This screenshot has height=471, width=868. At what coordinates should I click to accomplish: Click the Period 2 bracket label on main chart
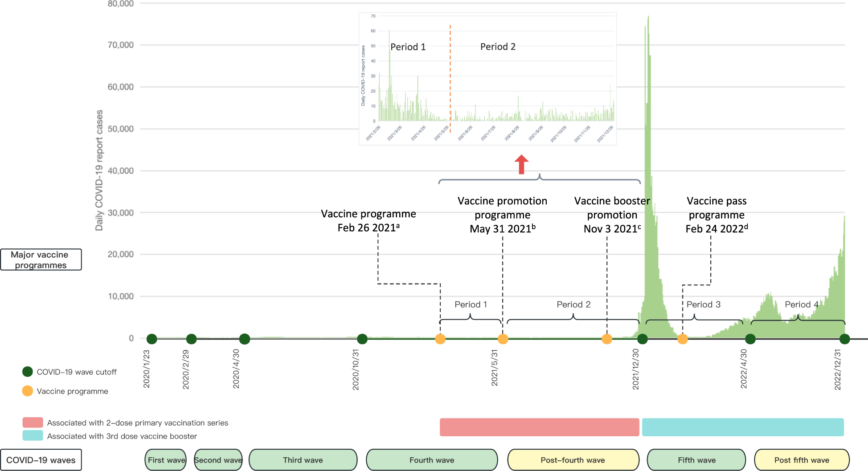pyautogui.click(x=573, y=305)
